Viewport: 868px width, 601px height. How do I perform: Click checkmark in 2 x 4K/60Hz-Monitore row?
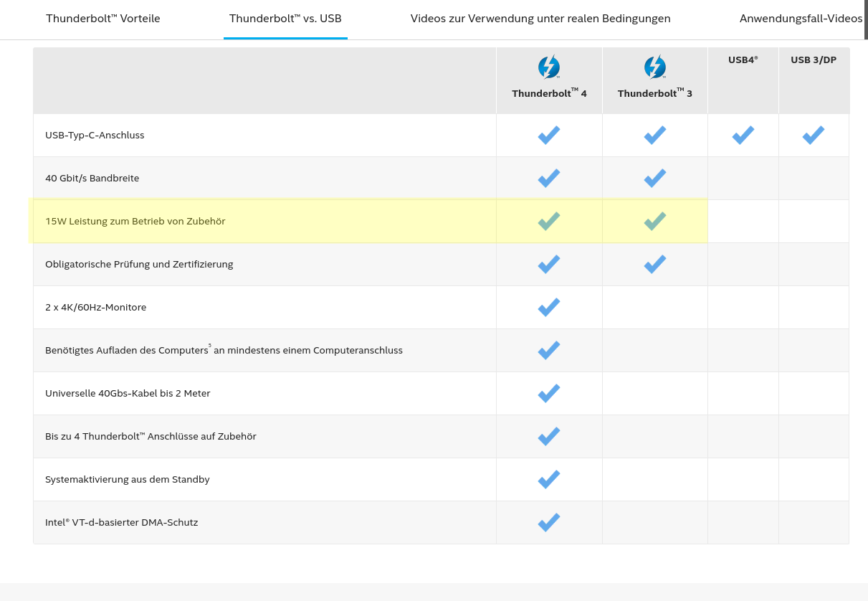pos(549,307)
